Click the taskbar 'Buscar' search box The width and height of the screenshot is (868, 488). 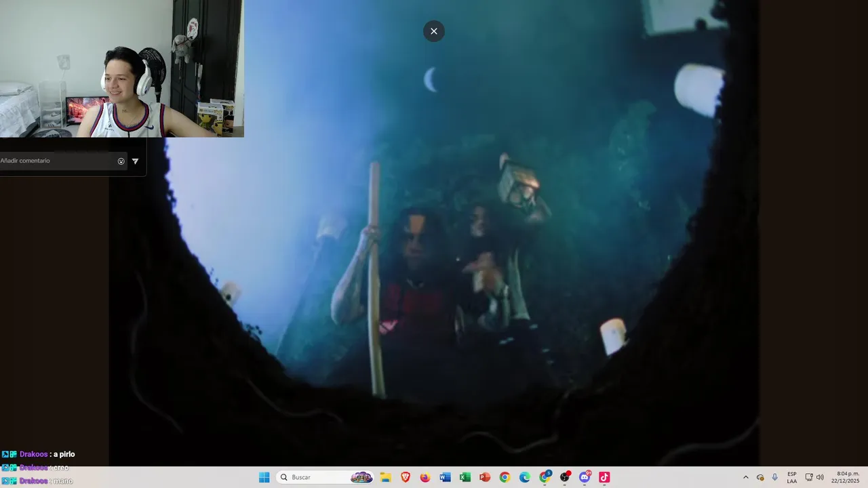coord(325,477)
